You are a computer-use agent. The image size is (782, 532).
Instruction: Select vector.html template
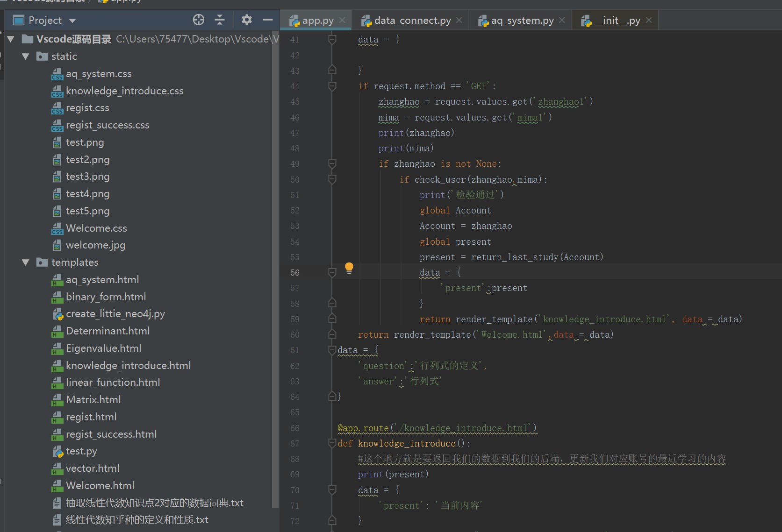click(93, 468)
